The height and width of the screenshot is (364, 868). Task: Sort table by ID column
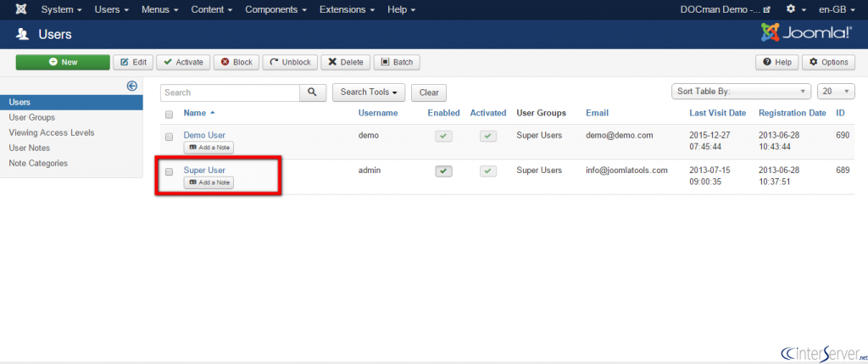pos(840,113)
